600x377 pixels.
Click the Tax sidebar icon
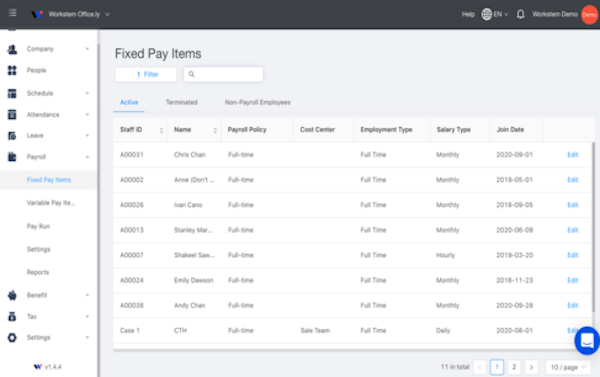(x=12, y=317)
